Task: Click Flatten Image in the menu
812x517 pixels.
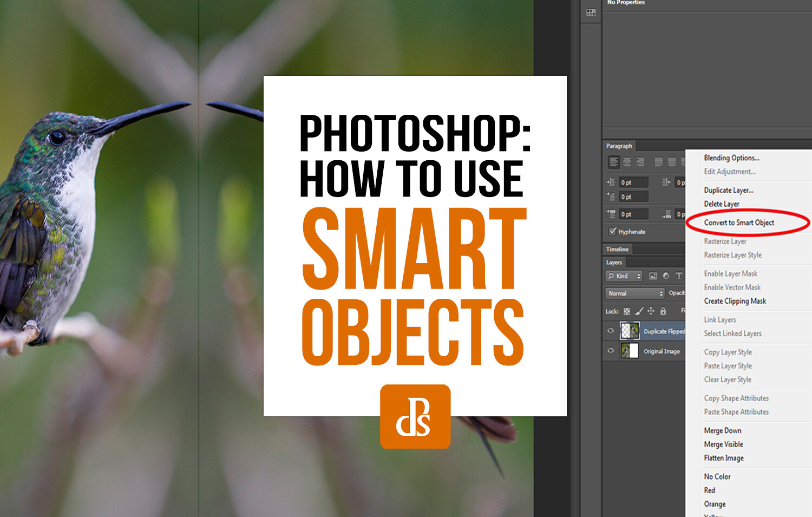Action: [x=723, y=457]
